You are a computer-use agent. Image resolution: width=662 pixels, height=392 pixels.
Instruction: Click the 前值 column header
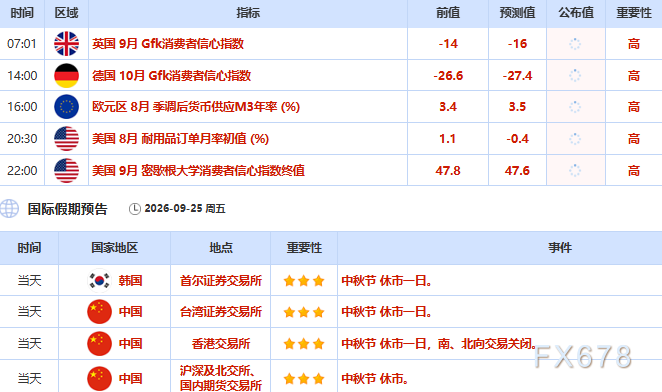tap(448, 13)
